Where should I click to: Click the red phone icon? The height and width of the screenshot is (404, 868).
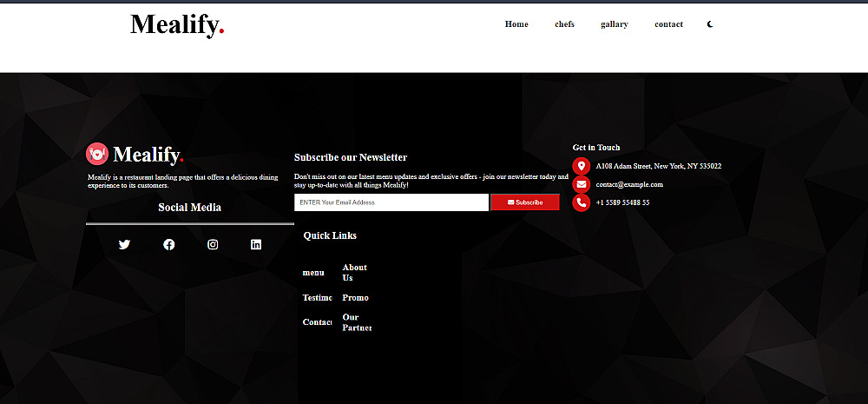pyautogui.click(x=582, y=202)
